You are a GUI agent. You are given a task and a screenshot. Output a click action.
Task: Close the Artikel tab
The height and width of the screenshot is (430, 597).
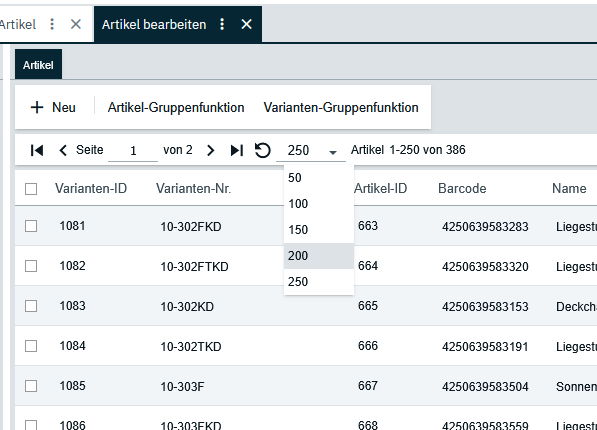coord(76,24)
